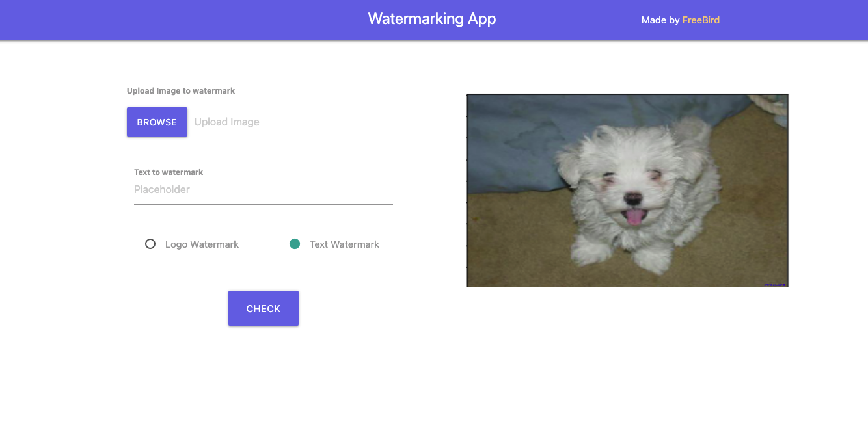
Task: Click the CHECK button
Action: tap(264, 308)
